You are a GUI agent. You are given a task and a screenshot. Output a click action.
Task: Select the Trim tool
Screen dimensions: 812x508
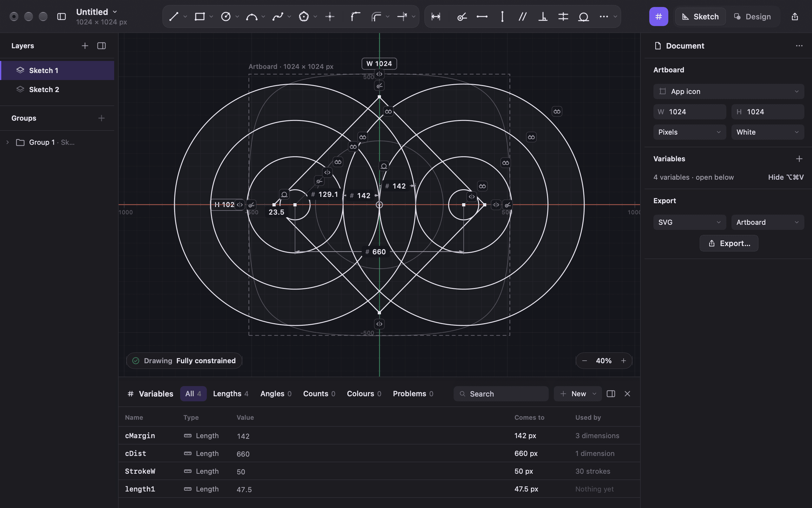pos(402,17)
